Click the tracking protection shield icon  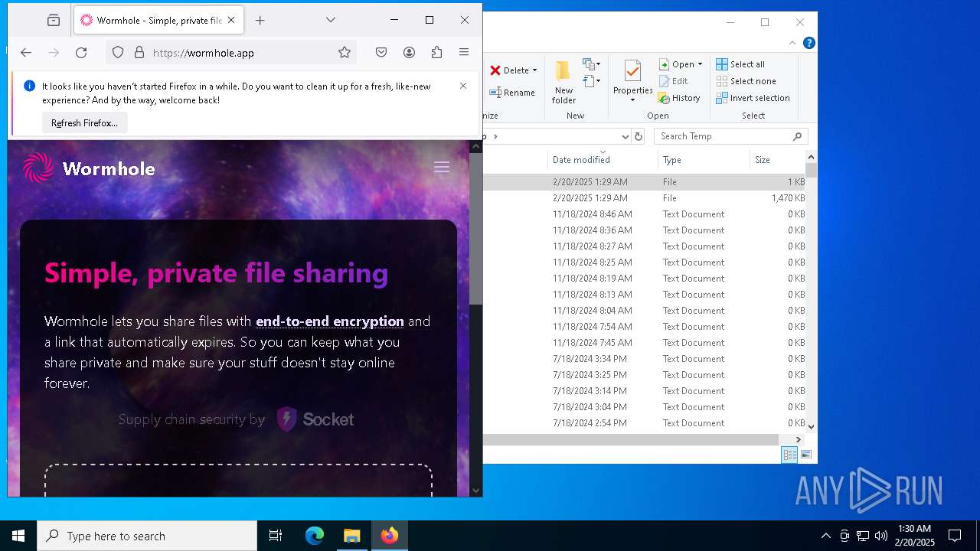[118, 53]
